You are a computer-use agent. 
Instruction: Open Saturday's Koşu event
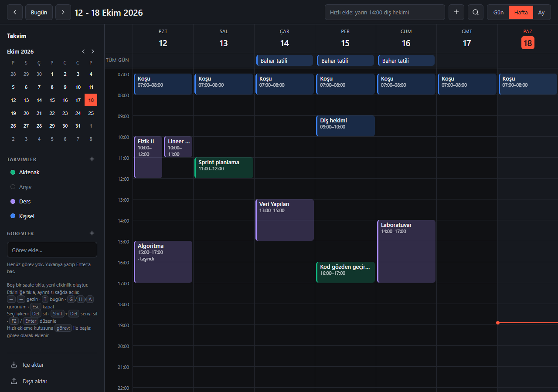467,84
